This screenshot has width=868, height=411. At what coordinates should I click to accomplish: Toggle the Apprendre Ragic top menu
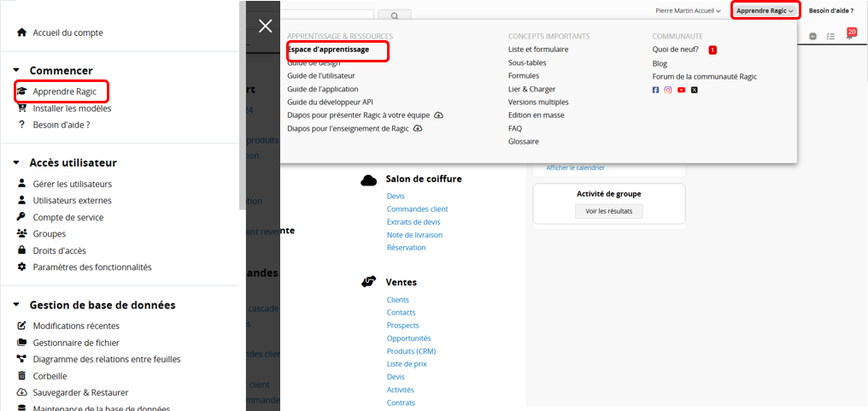pyautogui.click(x=765, y=11)
